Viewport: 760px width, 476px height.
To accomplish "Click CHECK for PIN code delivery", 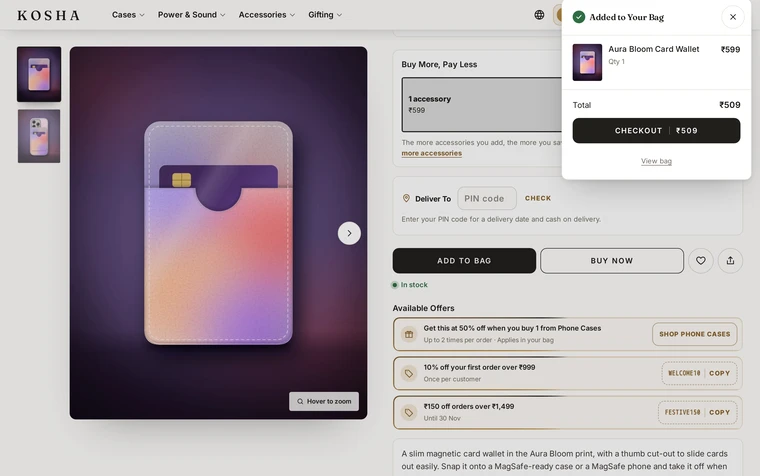I will point(538,198).
